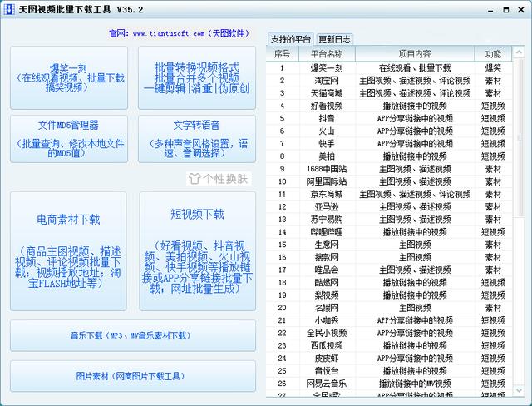Launch the 文件MD5管理器 tool
532x406 pixels.
tap(69, 139)
